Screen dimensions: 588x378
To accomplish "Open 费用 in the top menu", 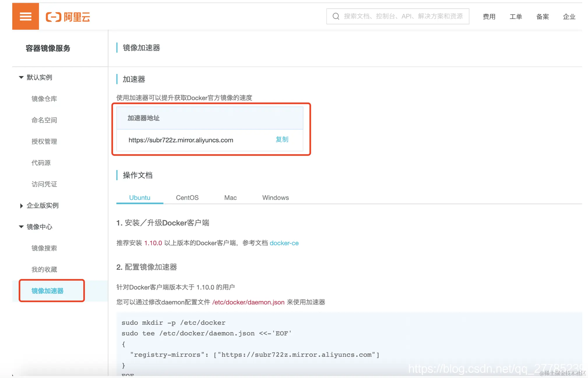I will pos(489,16).
